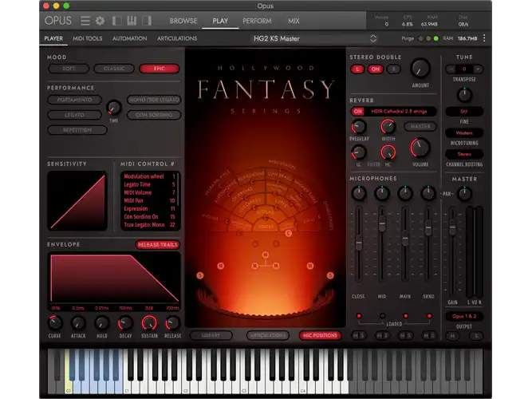Click the Reverb Volume knob
This screenshot has width=532, height=399.
click(420, 148)
